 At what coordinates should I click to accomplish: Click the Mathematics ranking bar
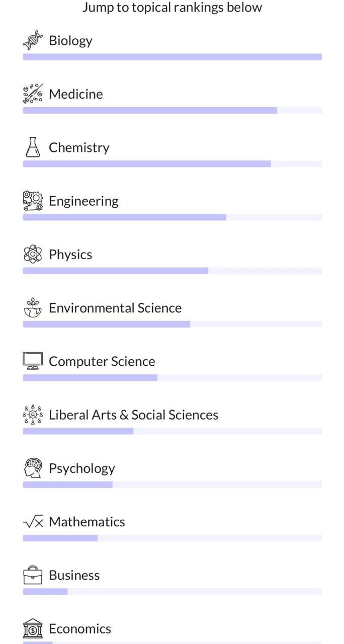[x=172, y=538]
